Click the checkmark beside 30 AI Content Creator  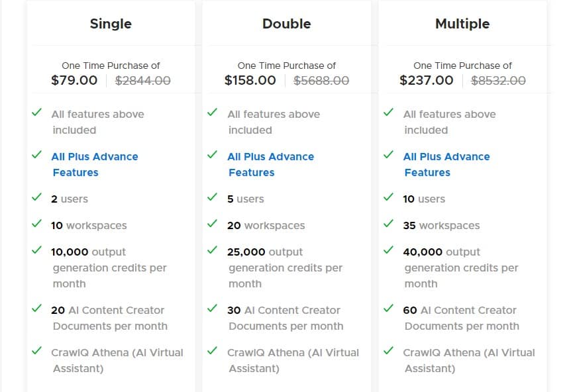pos(213,309)
